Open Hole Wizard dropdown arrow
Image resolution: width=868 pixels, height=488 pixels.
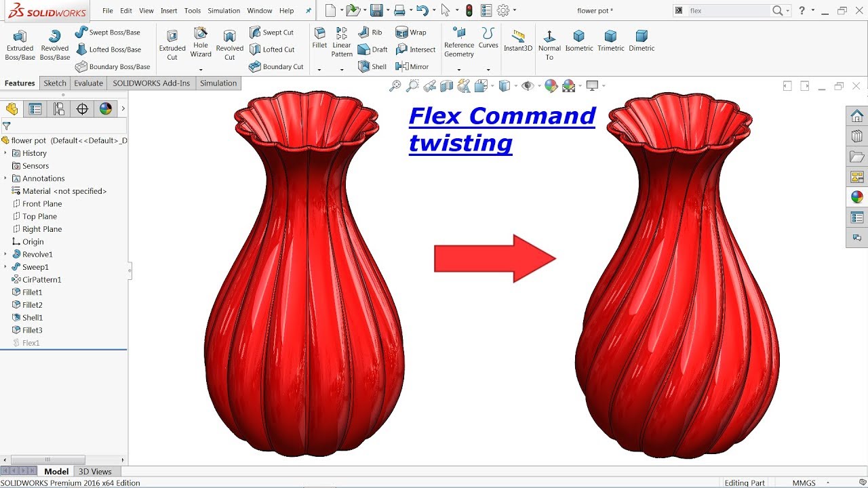point(201,69)
